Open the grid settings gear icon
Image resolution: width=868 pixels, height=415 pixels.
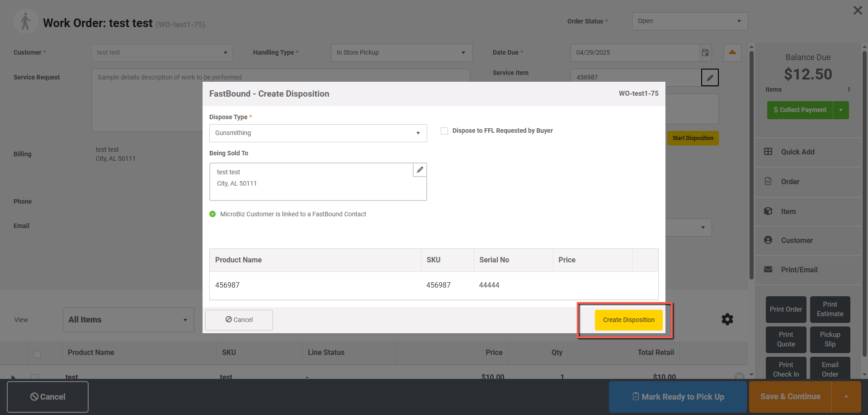tap(727, 319)
